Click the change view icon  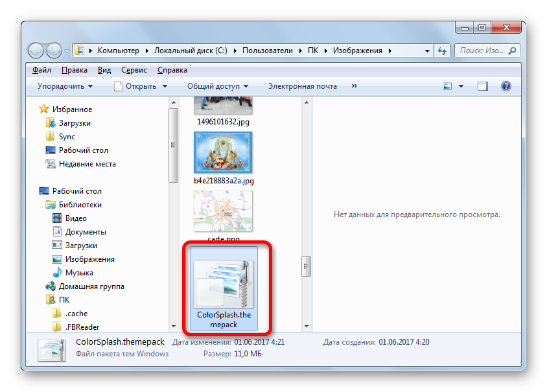pos(448,86)
